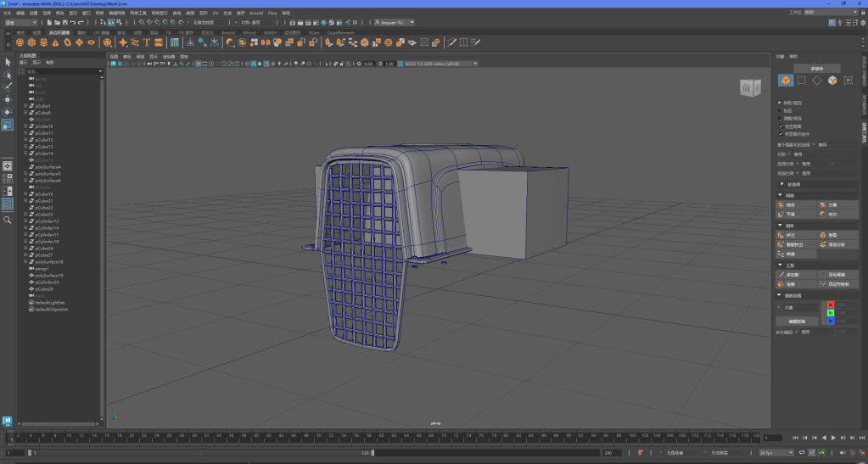Select the Move tool in the toolbox
The image size is (868, 464).
(8, 99)
